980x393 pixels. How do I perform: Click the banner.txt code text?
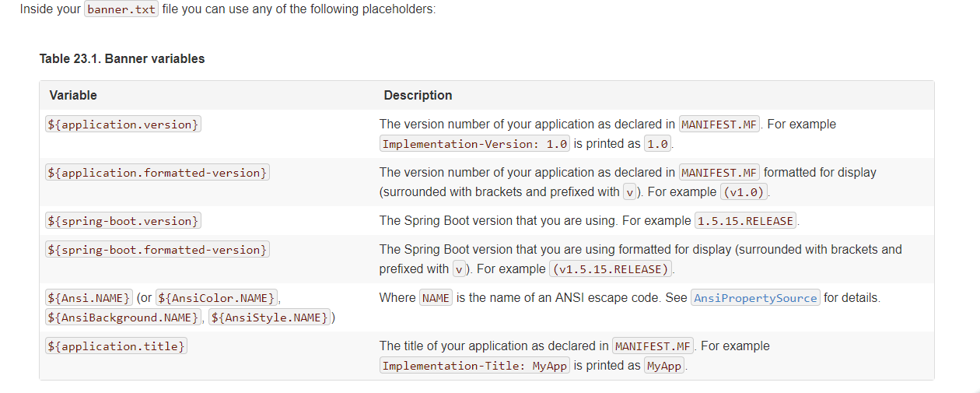[x=121, y=10]
